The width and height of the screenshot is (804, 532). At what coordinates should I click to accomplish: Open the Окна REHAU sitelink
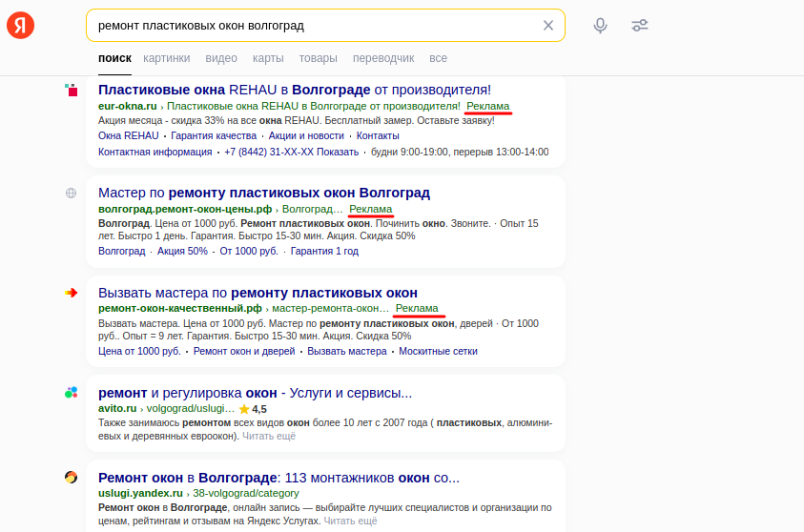(129, 135)
